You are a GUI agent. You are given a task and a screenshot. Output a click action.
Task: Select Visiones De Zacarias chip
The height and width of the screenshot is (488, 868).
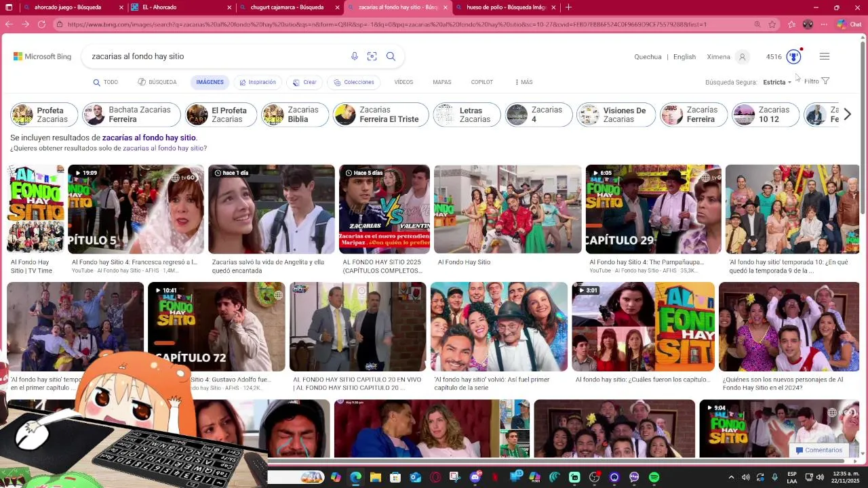click(x=616, y=115)
